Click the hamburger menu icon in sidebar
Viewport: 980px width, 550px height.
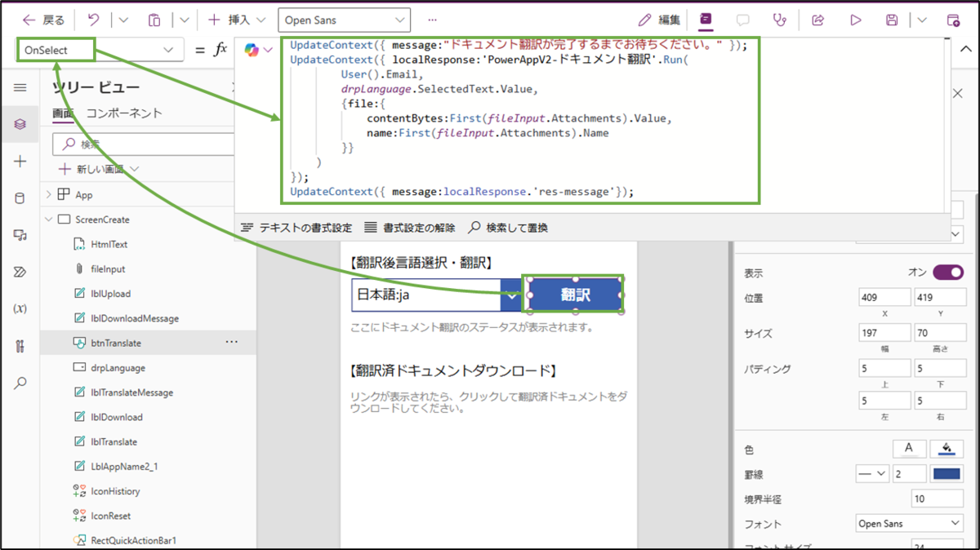[20, 88]
